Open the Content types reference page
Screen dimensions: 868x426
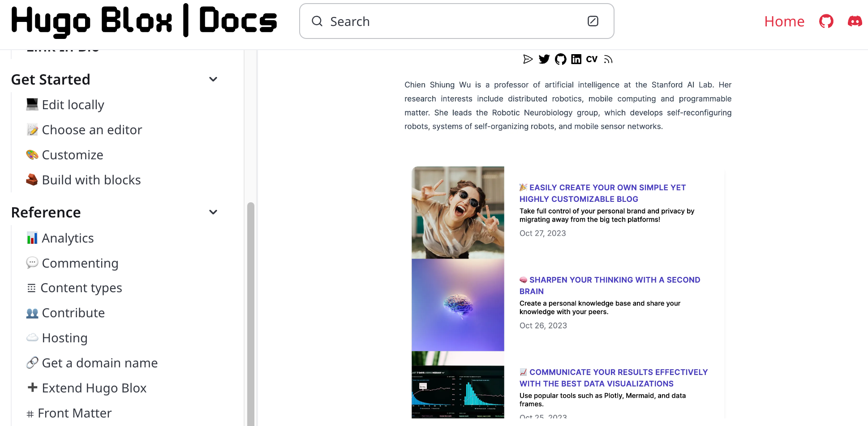click(x=81, y=288)
